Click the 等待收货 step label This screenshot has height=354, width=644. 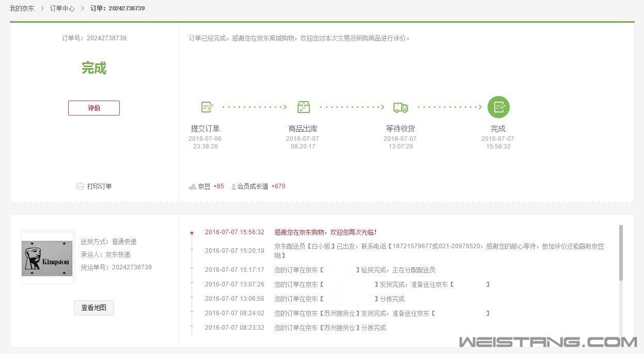[x=400, y=128]
